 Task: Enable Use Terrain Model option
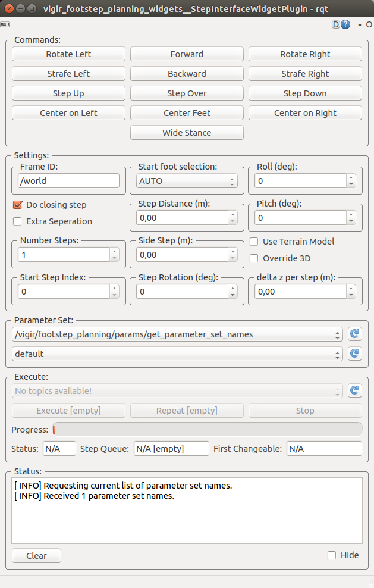pyautogui.click(x=254, y=242)
